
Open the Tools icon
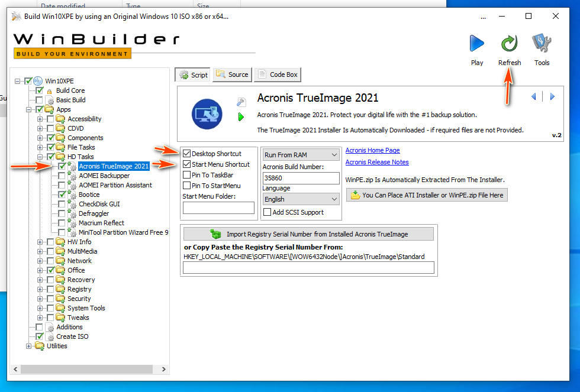click(x=542, y=43)
